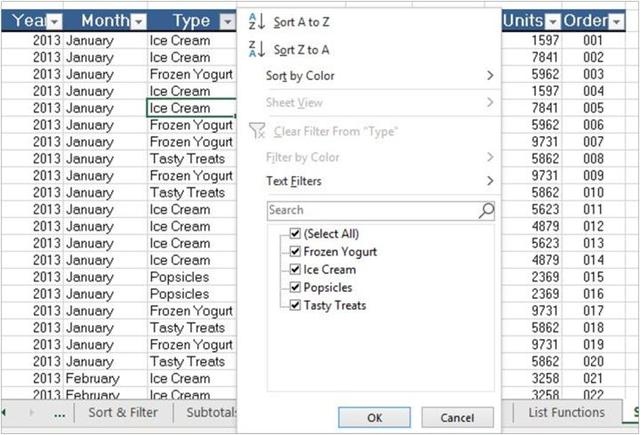Open the Units column filter arrow
Viewport: 640px width, 435px height.
552,21
